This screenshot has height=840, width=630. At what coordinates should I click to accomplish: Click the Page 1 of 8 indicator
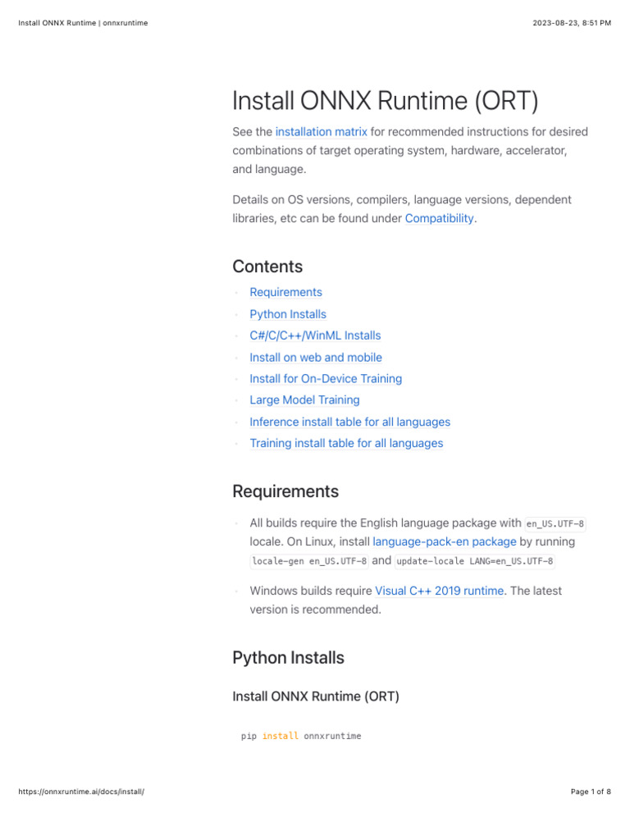(590, 792)
